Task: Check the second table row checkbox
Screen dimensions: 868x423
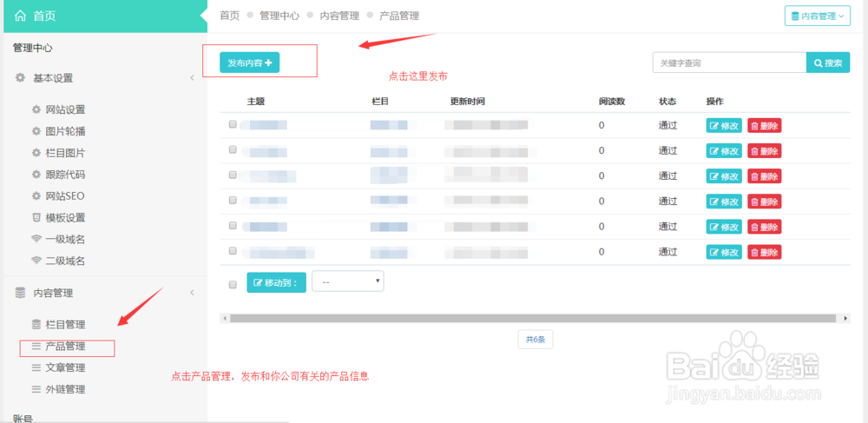Action: [x=233, y=149]
